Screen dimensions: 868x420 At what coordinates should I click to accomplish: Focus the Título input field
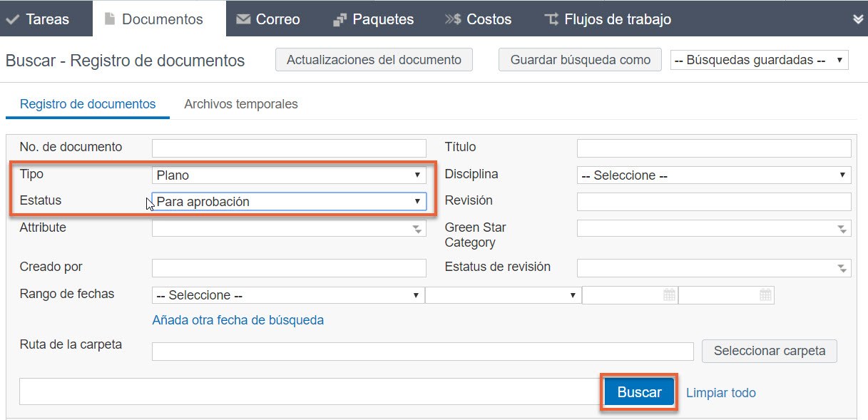tap(714, 148)
